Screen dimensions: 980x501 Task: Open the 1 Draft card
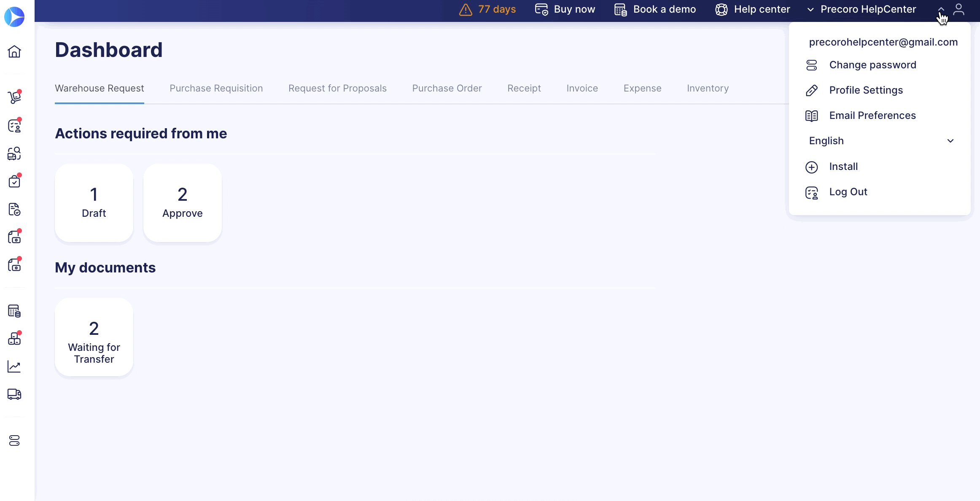click(x=94, y=203)
